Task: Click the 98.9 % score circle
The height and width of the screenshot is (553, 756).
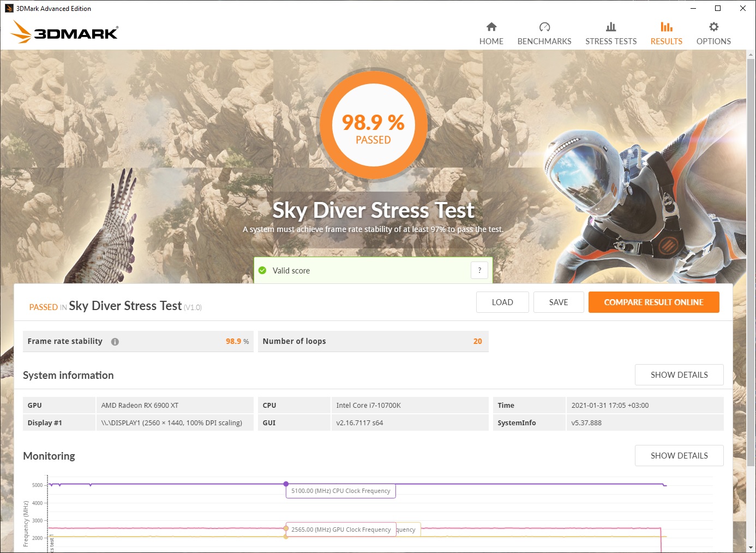Action: point(373,125)
